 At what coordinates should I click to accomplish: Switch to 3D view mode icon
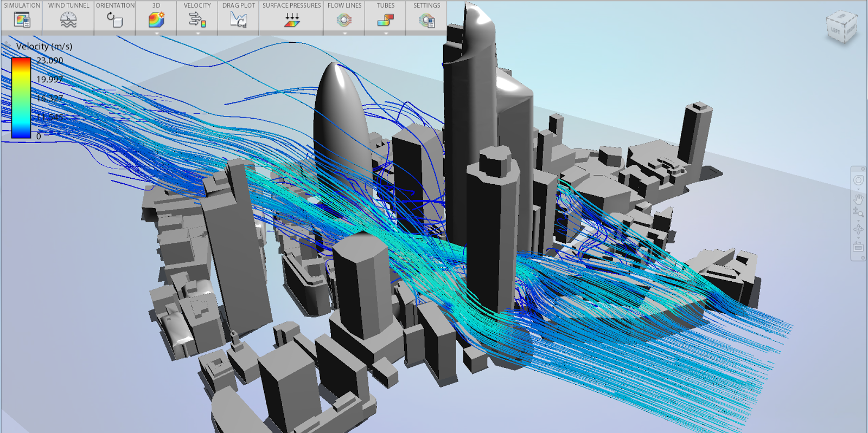156,21
